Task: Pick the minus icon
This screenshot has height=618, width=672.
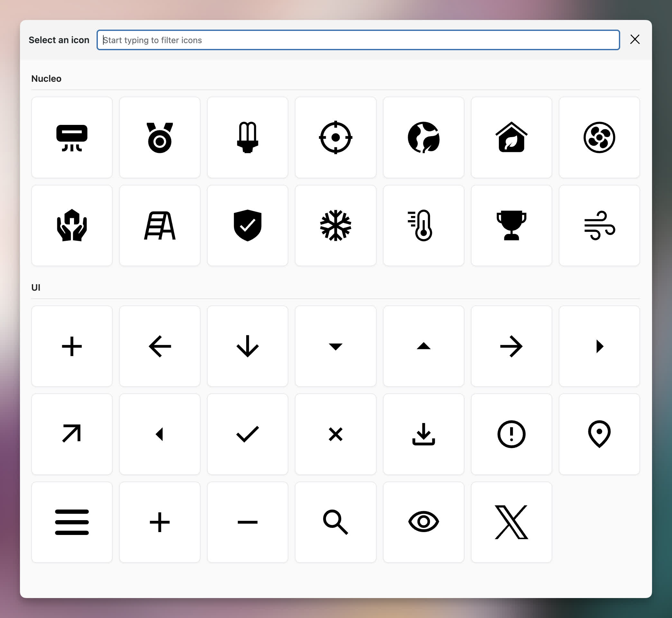Action: [247, 522]
